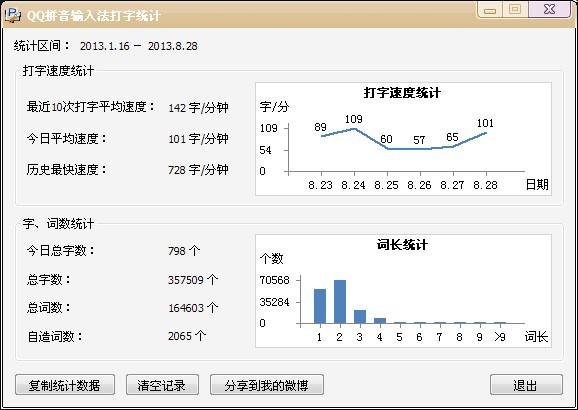Click the 总词数 label

click(x=49, y=308)
